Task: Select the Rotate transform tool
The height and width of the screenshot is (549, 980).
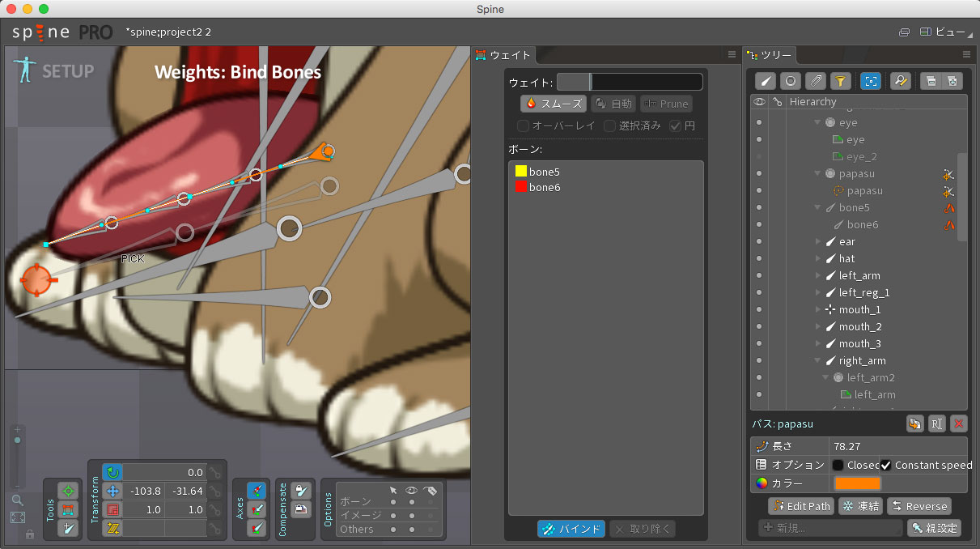Action: click(x=112, y=472)
